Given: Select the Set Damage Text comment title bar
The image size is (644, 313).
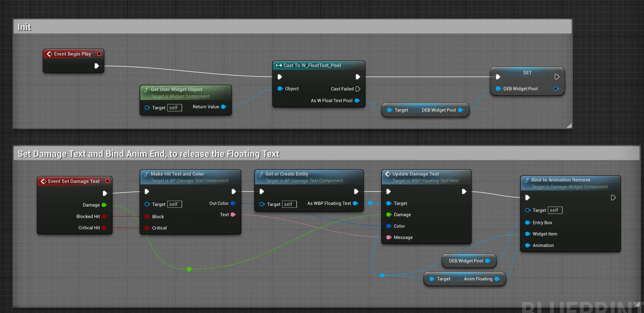Looking at the screenshot, I should [x=148, y=154].
